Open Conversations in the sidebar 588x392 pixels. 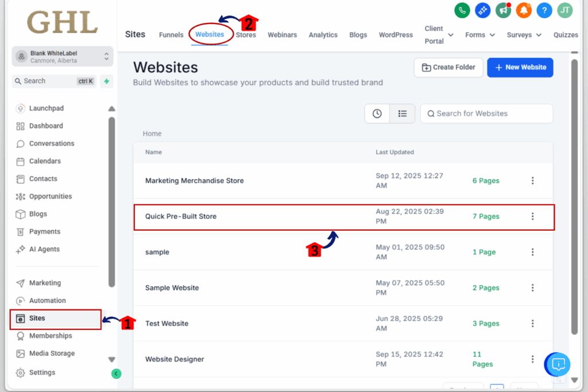click(x=52, y=143)
